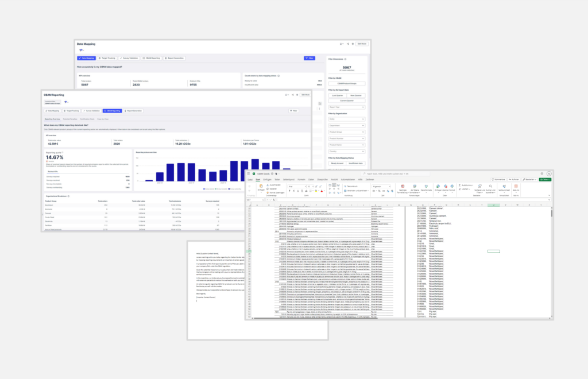Image resolution: width=588 pixels, height=379 pixels.
Task: Toggle Insufficient data status filter
Action: [x=356, y=163]
